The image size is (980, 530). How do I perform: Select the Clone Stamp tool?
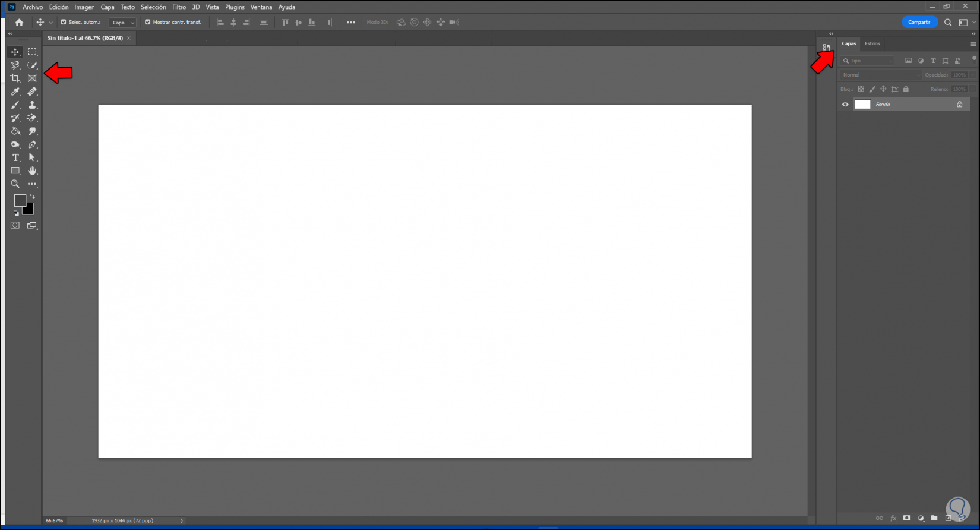pyautogui.click(x=32, y=105)
